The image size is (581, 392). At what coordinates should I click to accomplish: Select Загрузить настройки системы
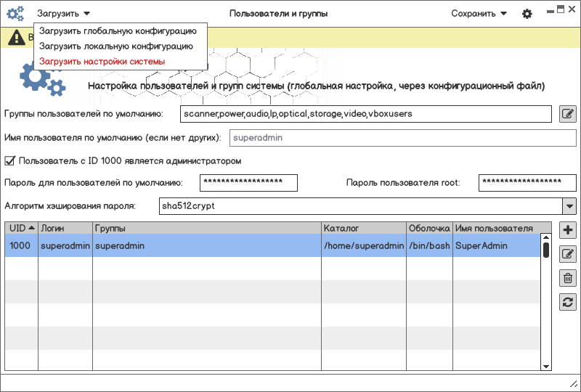(102, 62)
